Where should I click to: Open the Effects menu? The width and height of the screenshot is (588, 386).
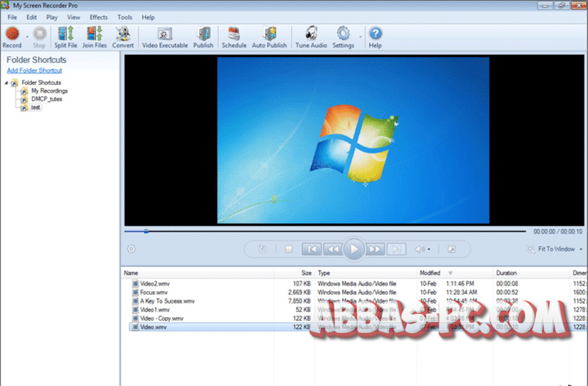click(98, 17)
